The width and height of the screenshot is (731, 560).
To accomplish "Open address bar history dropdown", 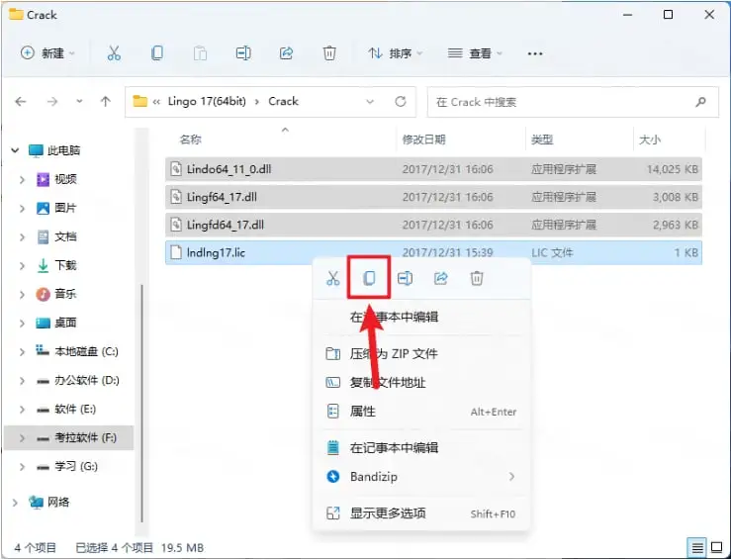I will coord(370,101).
